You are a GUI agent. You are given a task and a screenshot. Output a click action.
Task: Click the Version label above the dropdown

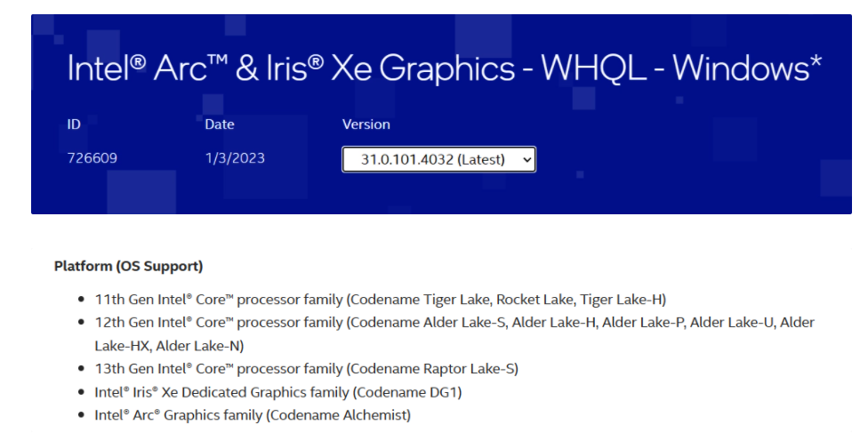(x=366, y=124)
